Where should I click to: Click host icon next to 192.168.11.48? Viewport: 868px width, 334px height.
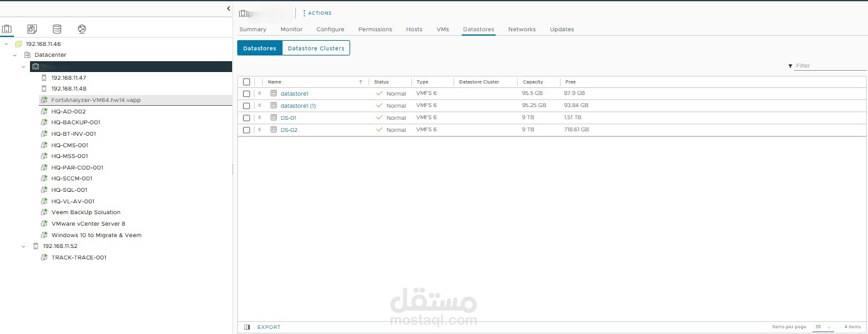pos(44,89)
